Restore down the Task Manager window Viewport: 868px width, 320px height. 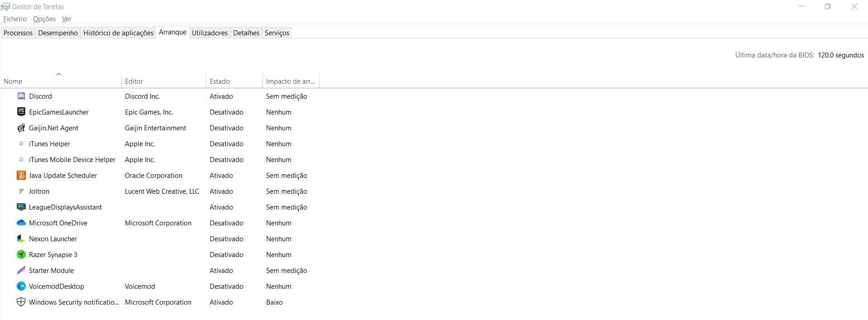click(x=828, y=6)
